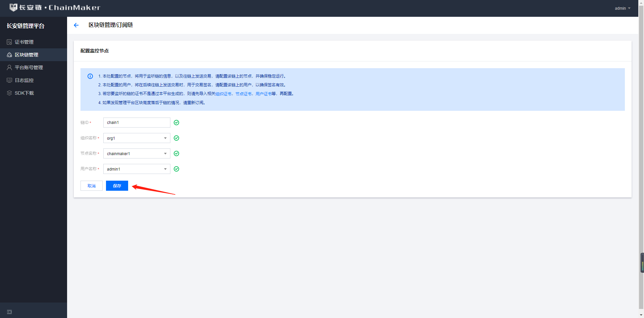
Task: Click the SDK下载 layers icon
Action: pyautogui.click(x=9, y=93)
